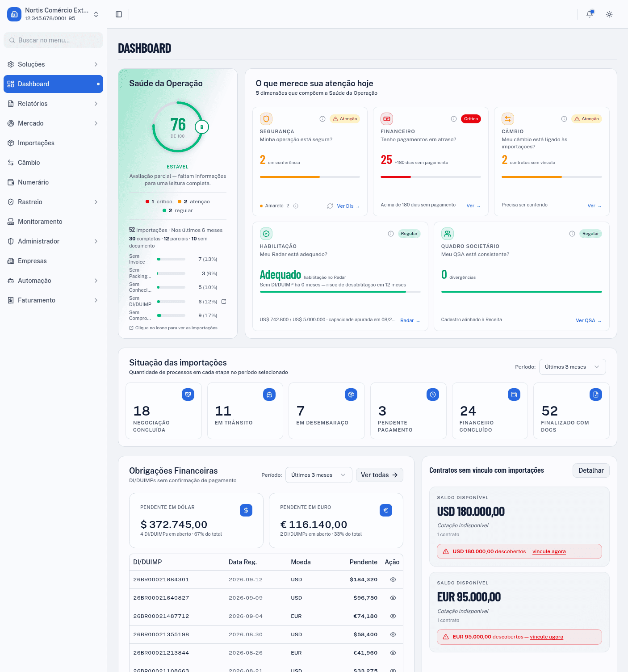This screenshot has width=628, height=672.
Task: Click the Em Trânsito ship icon
Action: coord(269,395)
